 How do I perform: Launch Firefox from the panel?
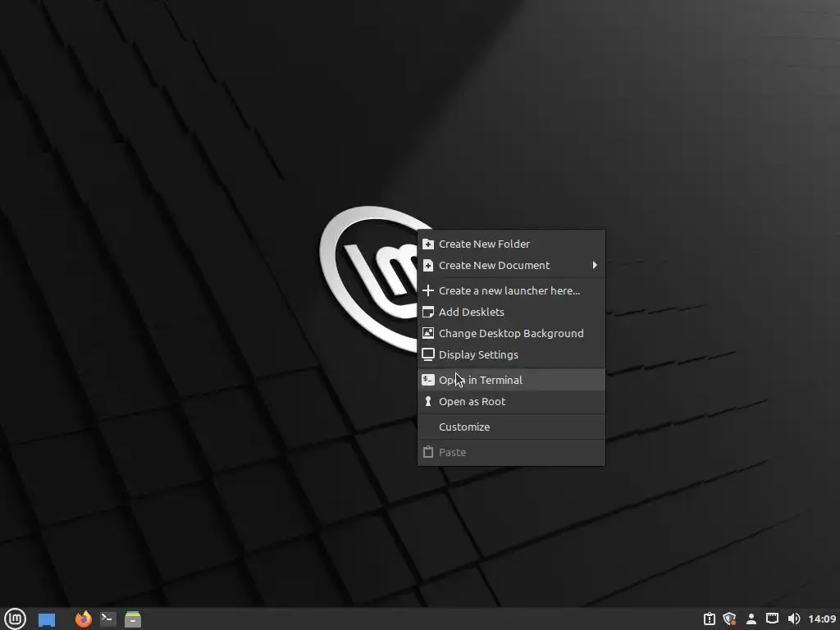pos(83,619)
